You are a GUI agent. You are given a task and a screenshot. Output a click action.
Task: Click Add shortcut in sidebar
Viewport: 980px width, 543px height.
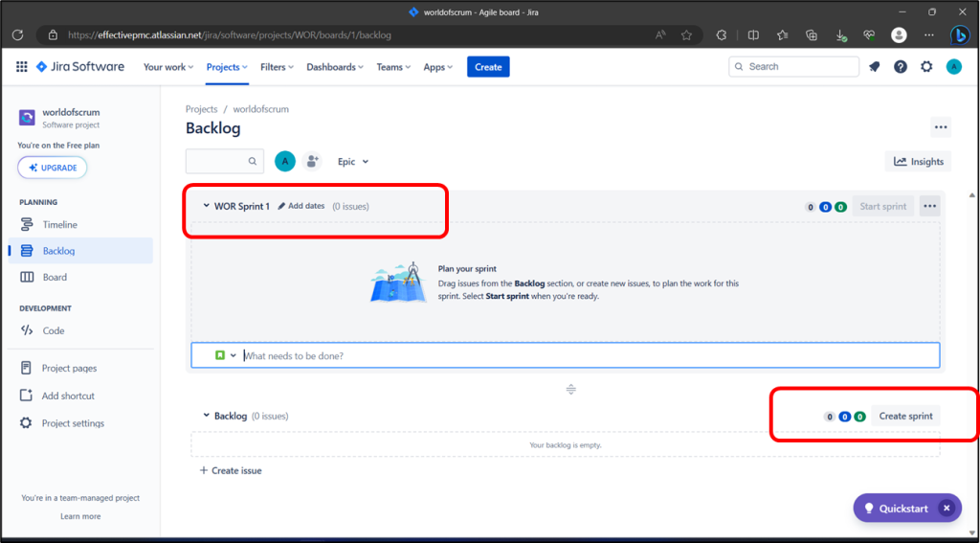(x=81, y=396)
